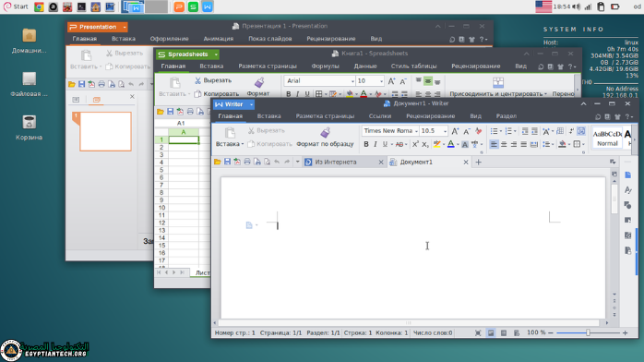The width and height of the screenshot is (644, 362).
Task: Open shapes icon in Writer right sidebar
Action: pyautogui.click(x=628, y=205)
